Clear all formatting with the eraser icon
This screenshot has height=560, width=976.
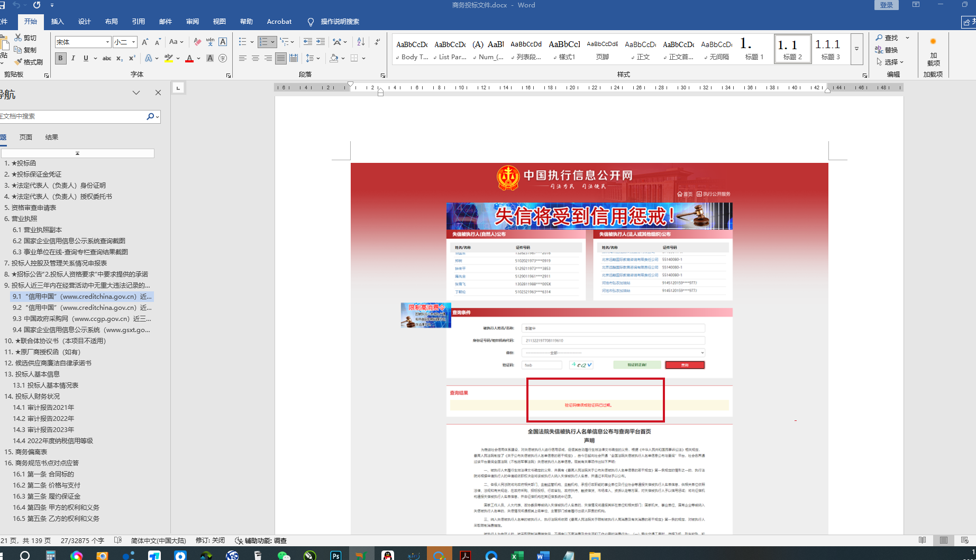tap(197, 42)
